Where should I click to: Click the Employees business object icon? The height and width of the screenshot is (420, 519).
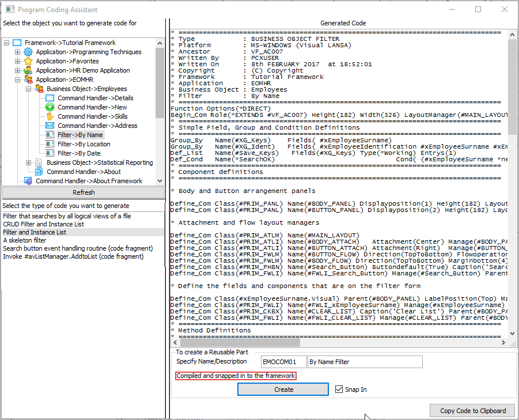(39, 89)
